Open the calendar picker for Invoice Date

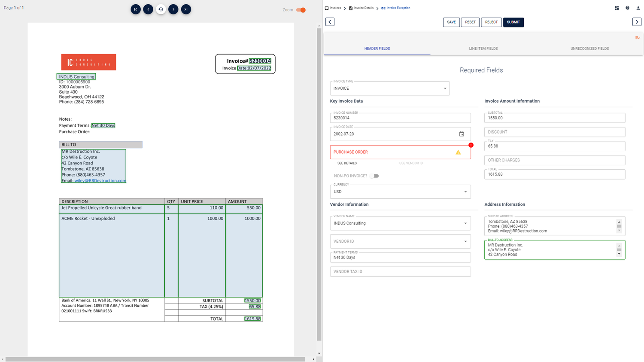coord(462,134)
